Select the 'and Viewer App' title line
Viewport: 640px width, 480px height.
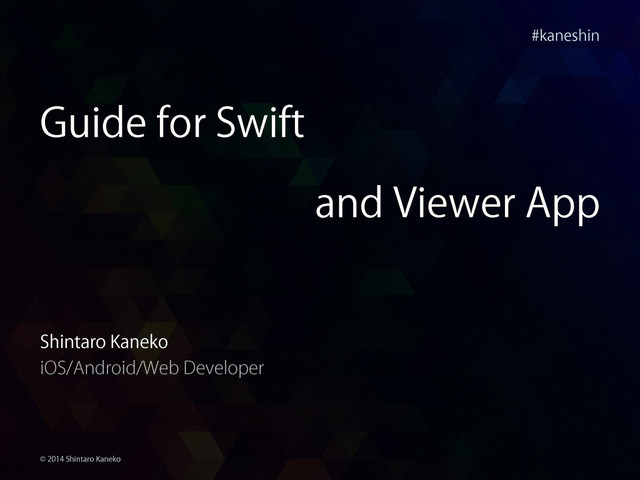[457, 205]
